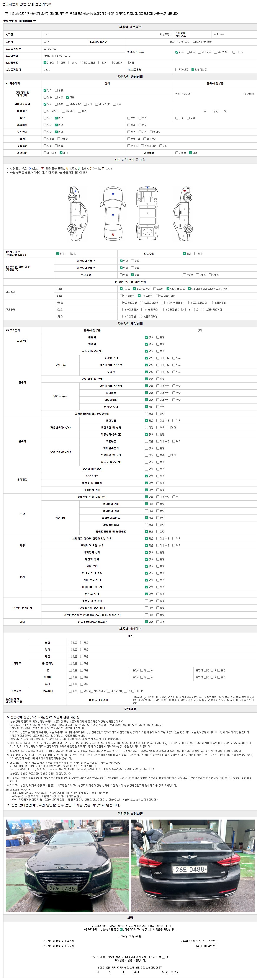Image resolution: width=257 pixels, height=980 pixels.
Task: Toggle the 가솔린 fuel checkbox
Action: (45, 63)
